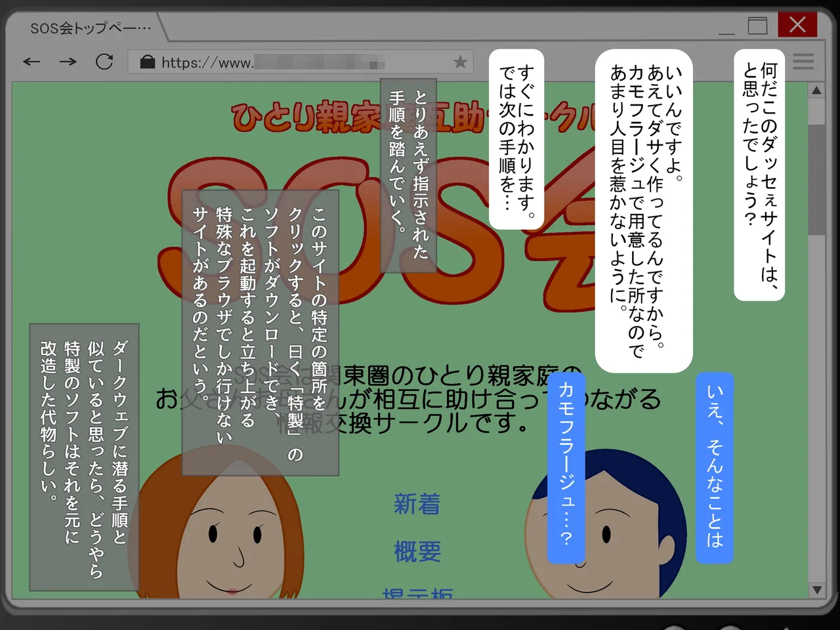Select the SOS会トップページ browser tab
Viewport: 840px width, 630px height.
pos(90,28)
